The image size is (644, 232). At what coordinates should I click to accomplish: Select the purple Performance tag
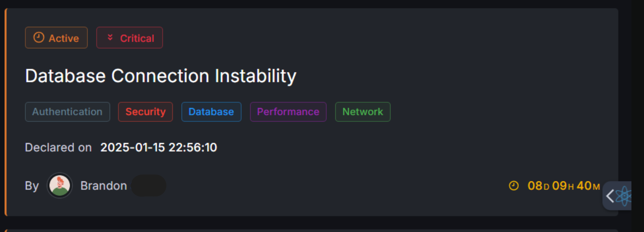click(x=288, y=112)
